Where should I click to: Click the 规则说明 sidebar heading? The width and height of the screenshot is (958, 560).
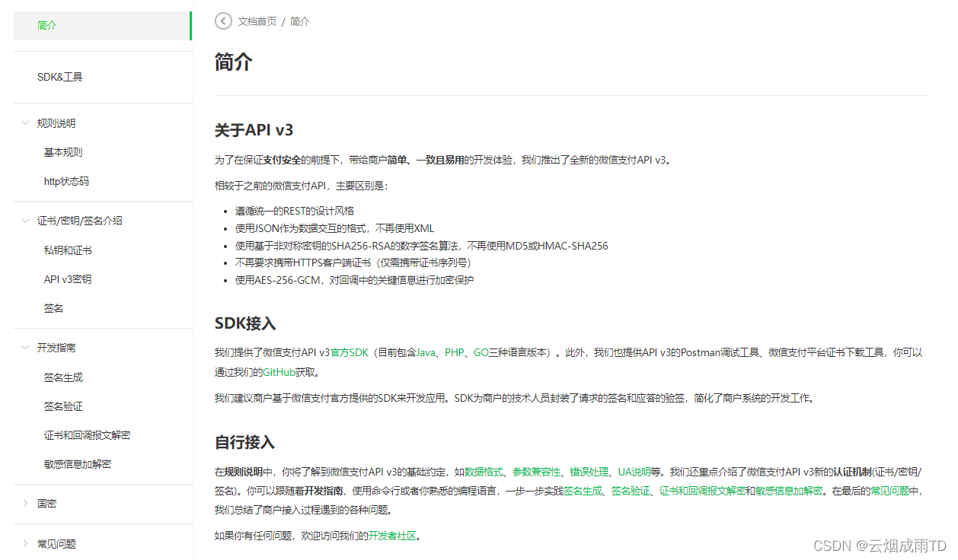point(56,123)
